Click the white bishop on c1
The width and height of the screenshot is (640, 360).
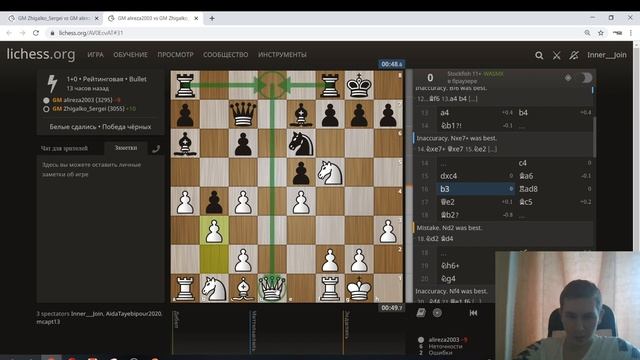(243, 288)
